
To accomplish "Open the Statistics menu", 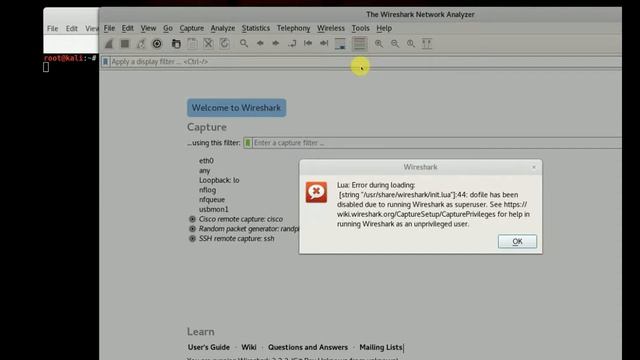I will click(256, 28).
